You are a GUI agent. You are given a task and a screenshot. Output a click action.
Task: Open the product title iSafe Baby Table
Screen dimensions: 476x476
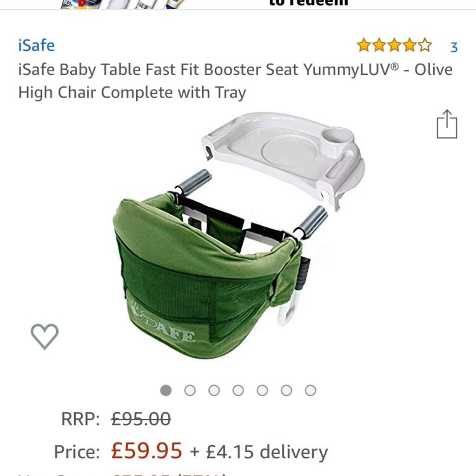click(235, 81)
